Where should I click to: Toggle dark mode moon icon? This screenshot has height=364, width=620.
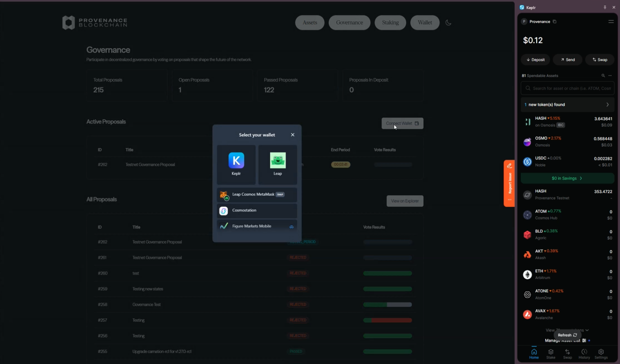click(x=448, y=23)
